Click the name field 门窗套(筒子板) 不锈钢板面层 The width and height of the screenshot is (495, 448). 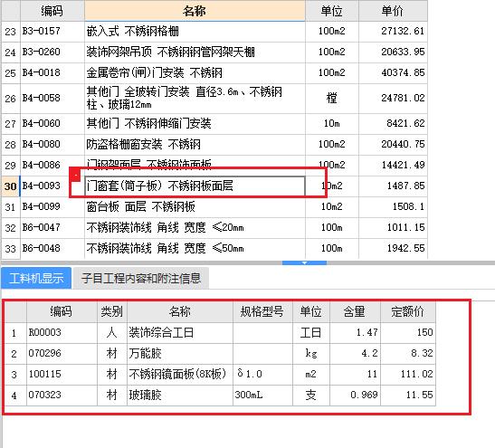pos(195,186)
